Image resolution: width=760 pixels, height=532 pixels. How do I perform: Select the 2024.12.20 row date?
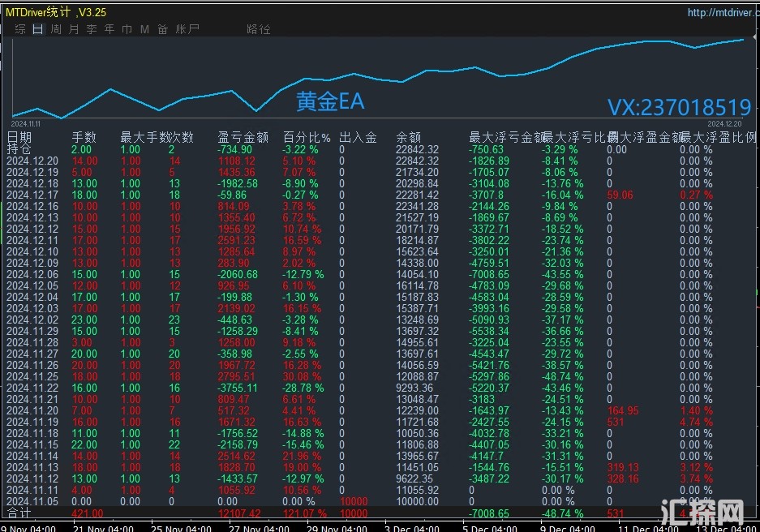tap(31, 161)
